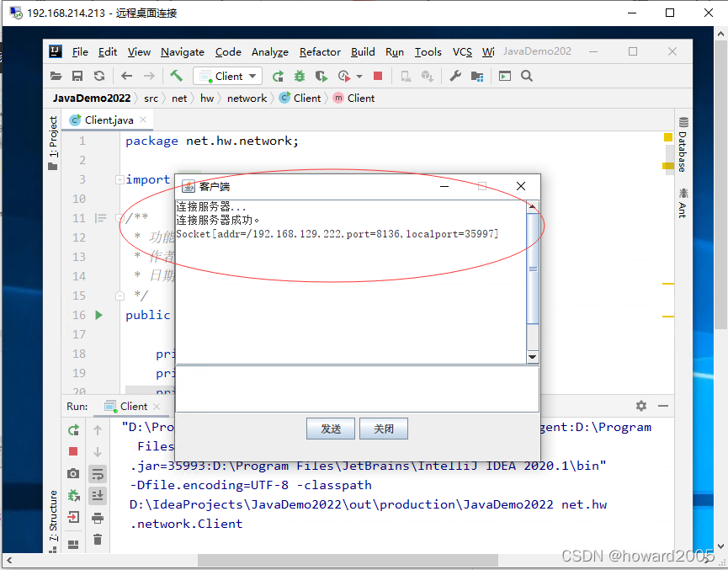Click the Dump Threads camera icon
Screen dimensions: 728x570
[x=73, y=473]
